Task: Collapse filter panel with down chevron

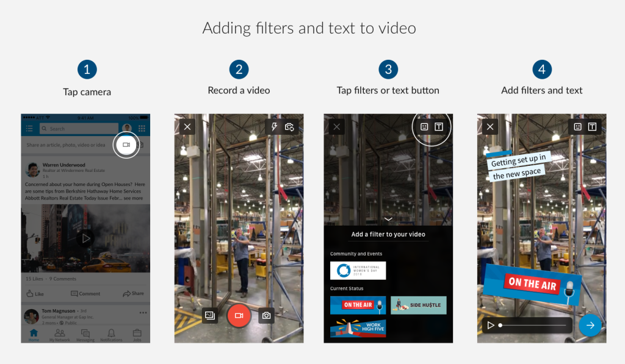Action: pyautogui.click(x=388, y=219)
